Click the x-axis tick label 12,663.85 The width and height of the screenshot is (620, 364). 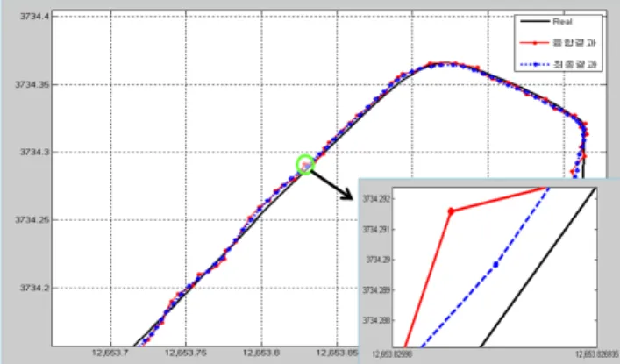click(337, 352)
